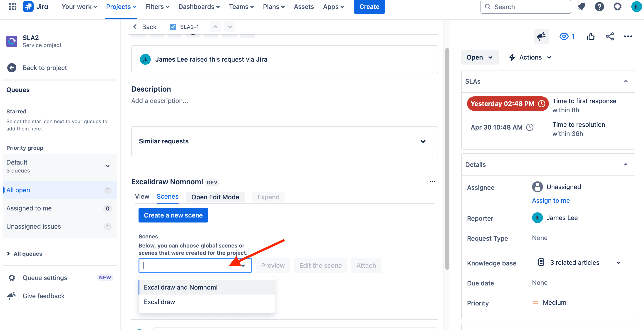This screenshot has width=644, height=330.
Task: Open the Filters menu
Action: point(157,7)
